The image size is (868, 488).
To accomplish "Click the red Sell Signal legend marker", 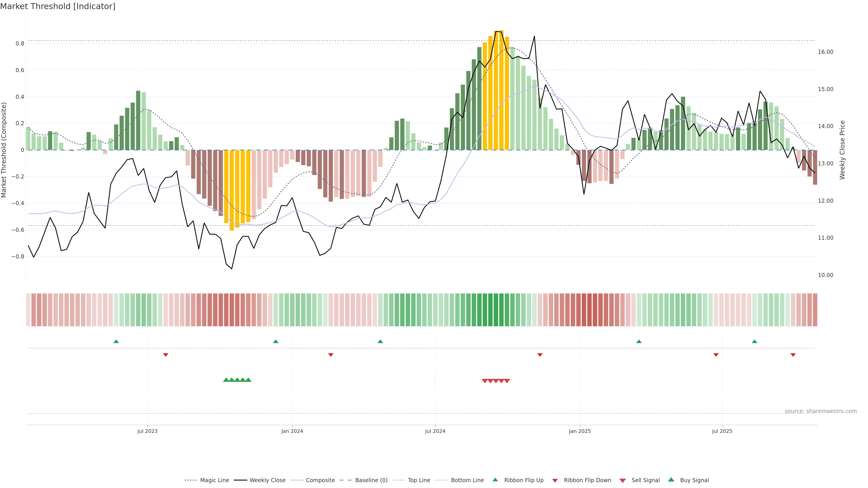I will [622, 481].
